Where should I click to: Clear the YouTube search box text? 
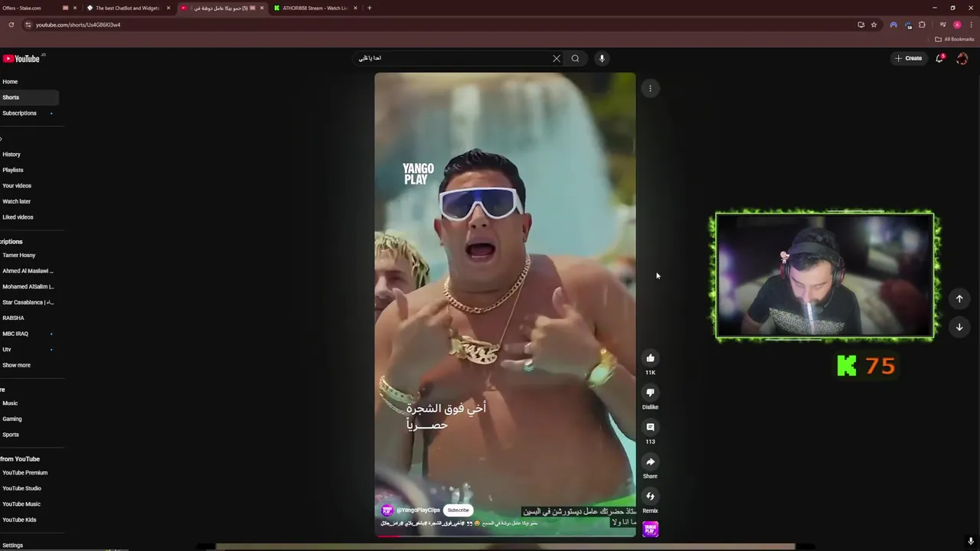(x=557, y=58)
